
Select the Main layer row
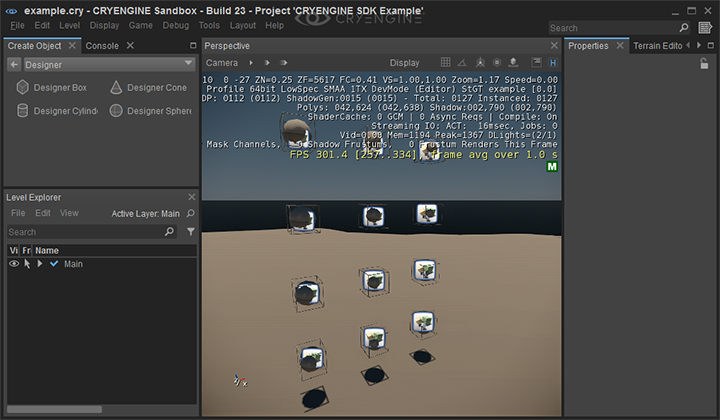102,263
